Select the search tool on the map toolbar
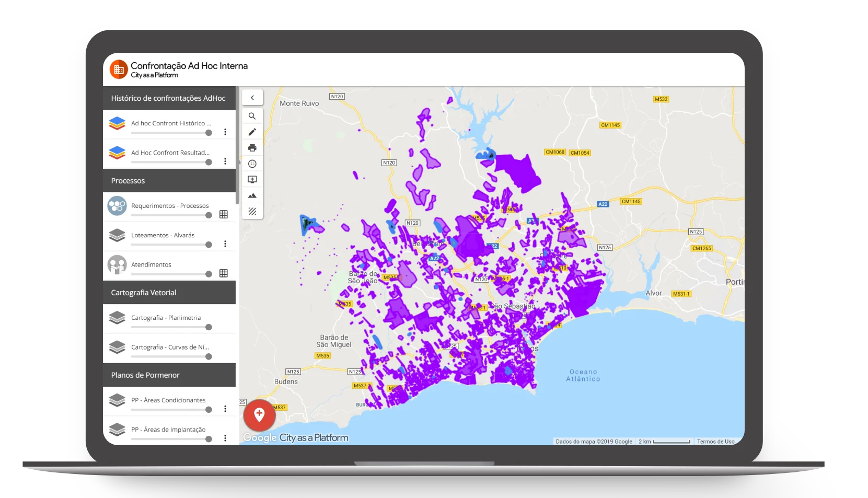This screenshot has height=498, width=868. [x=252, y=115]
